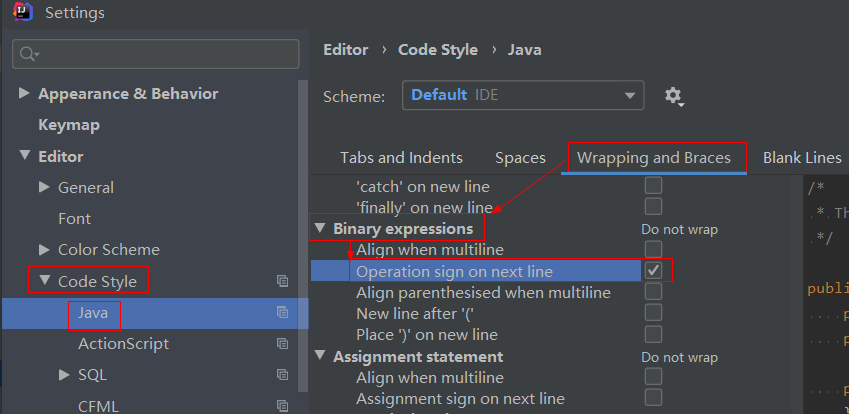This screenshot has width=849, height=414.
Task: Click Code Style in breadcrumb path
Action: [438, 50]
